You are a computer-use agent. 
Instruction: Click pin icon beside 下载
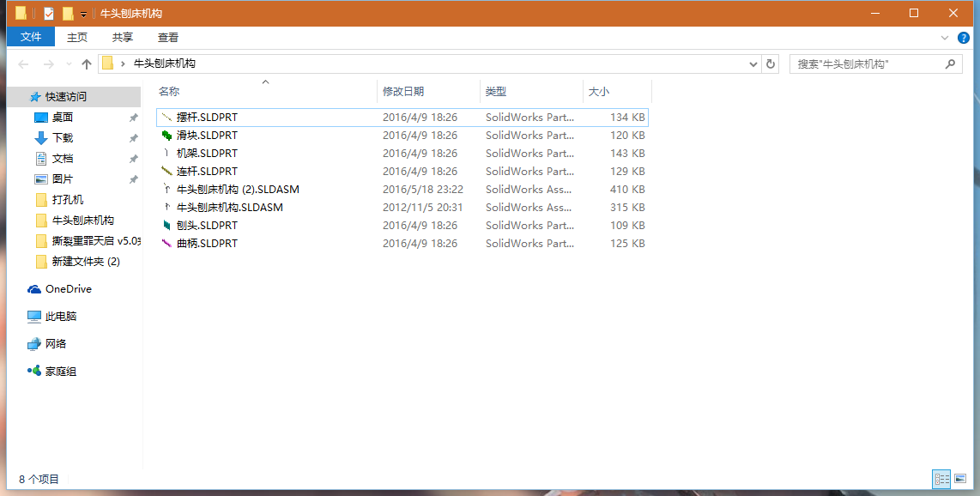133,138
